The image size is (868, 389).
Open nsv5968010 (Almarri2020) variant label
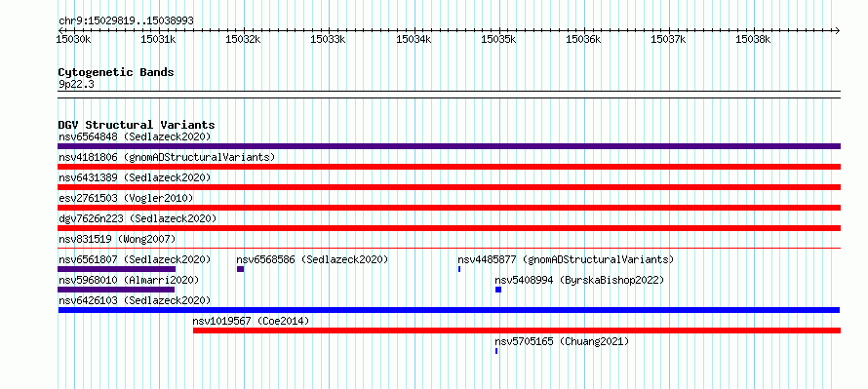129,280
